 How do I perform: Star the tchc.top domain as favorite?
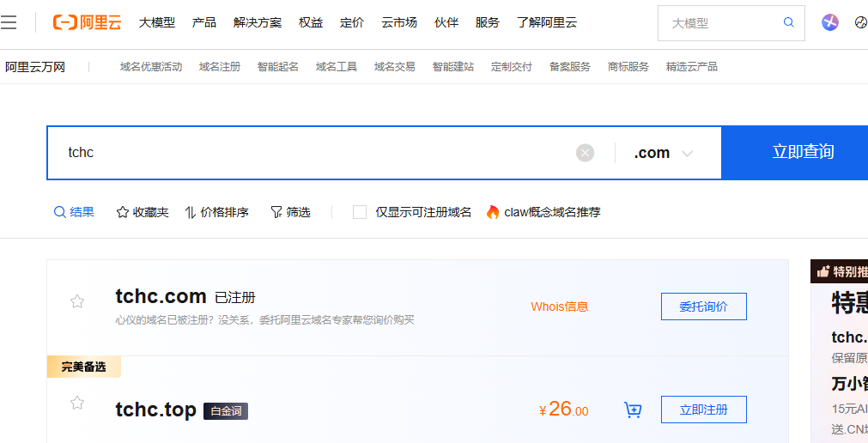tap(77, 403)
